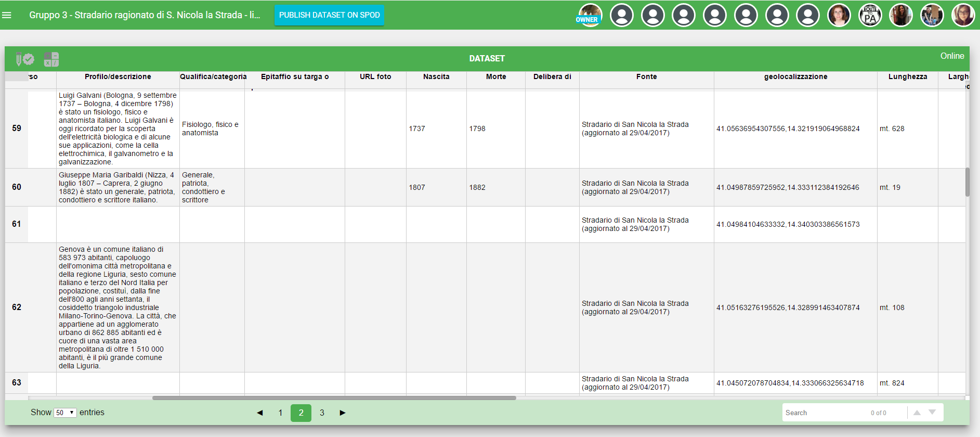Click the Route to PA avatar
Screen dimensions: 980x437
870,15
